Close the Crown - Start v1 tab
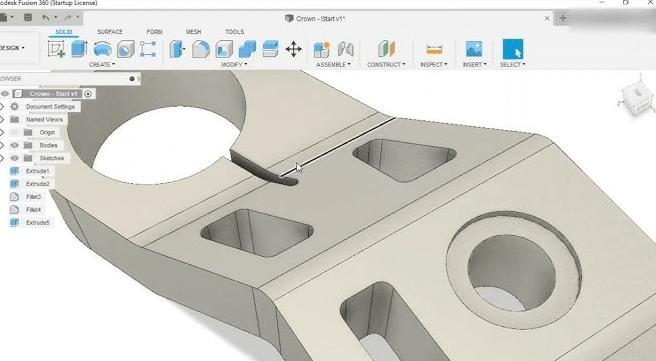Screen dimensions: 656x361 click(x=547, y=18)
